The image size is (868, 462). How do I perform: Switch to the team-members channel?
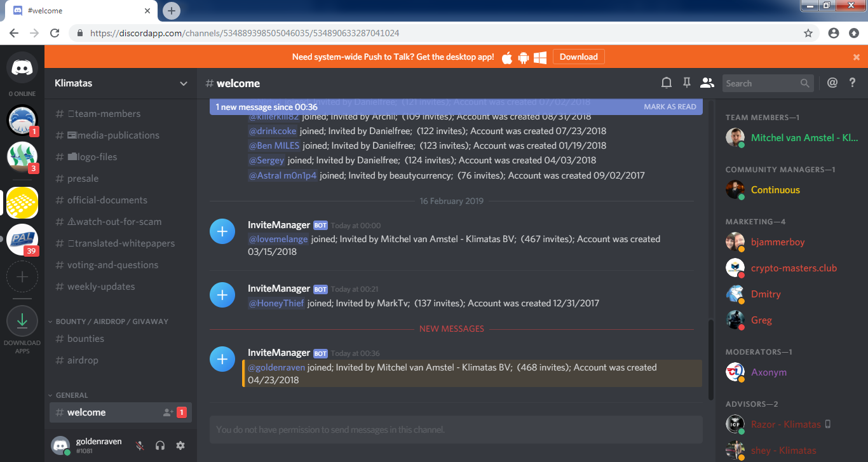(121, 114)
